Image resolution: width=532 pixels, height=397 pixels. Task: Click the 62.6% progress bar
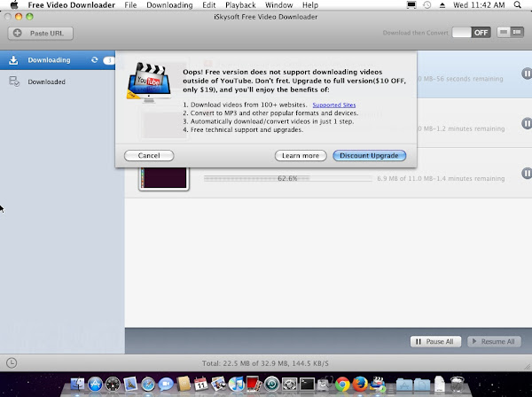pyautogui.click(x=287, y=178)
